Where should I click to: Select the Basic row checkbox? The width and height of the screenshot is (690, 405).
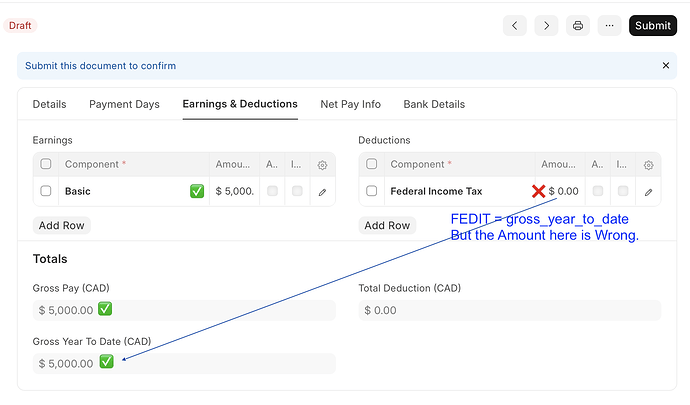46,191
